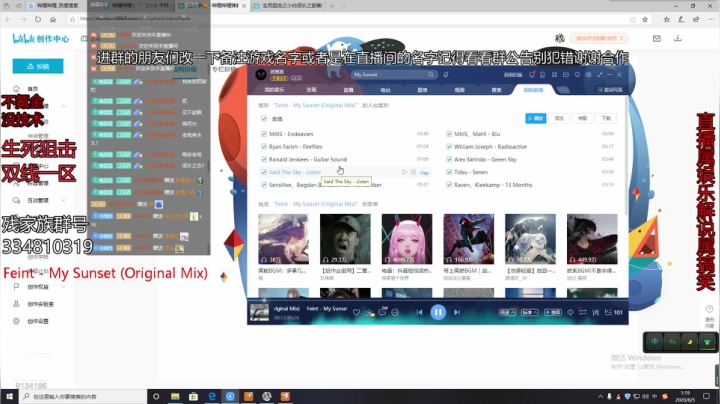Open the skin shirt icon in player header
This screenshot has height=404, width=720.
[577, 74]
